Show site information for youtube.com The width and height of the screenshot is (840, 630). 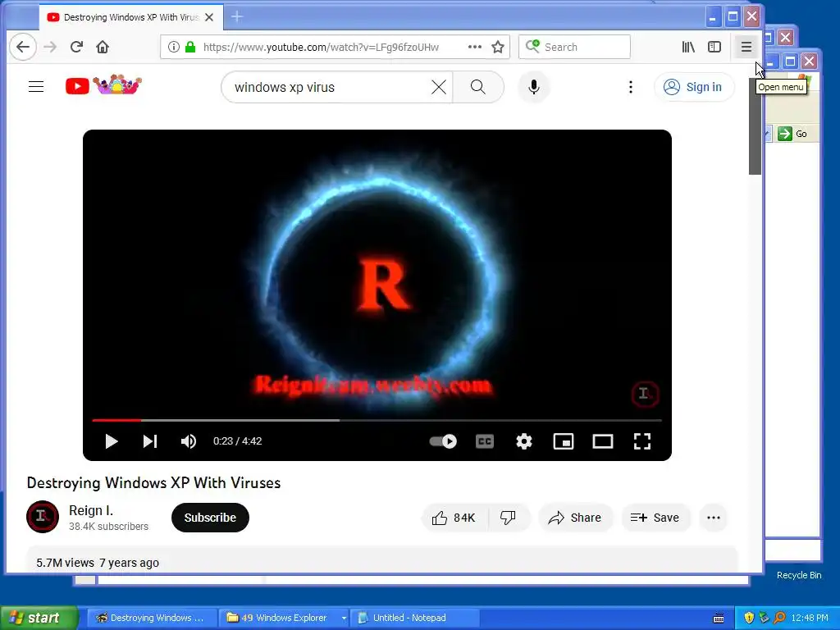click(x=174, y=47)
